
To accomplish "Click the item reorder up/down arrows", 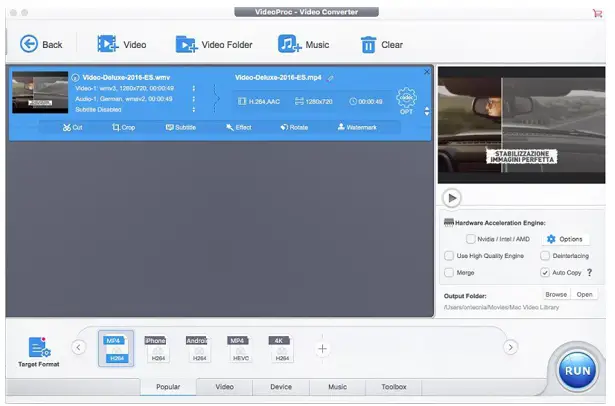I will 427,111.
